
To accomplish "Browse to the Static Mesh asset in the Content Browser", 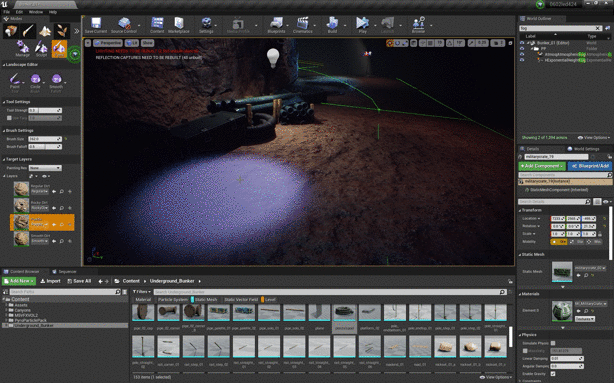I will 586,275.
